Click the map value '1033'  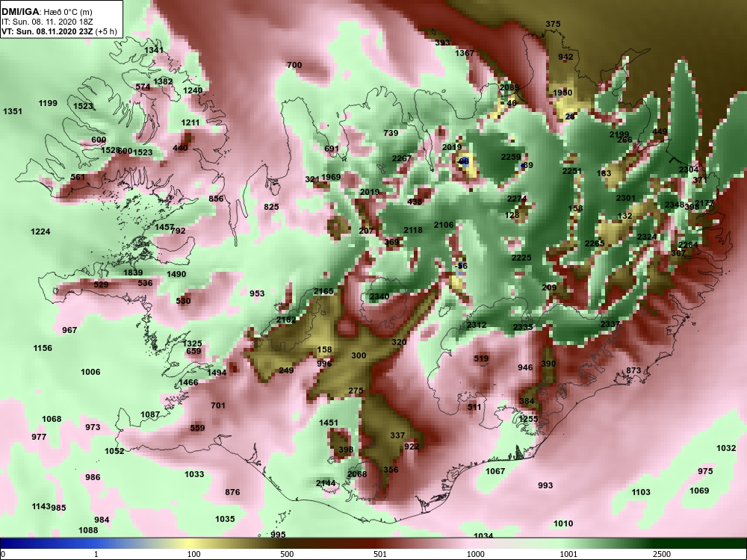(194, 474)
